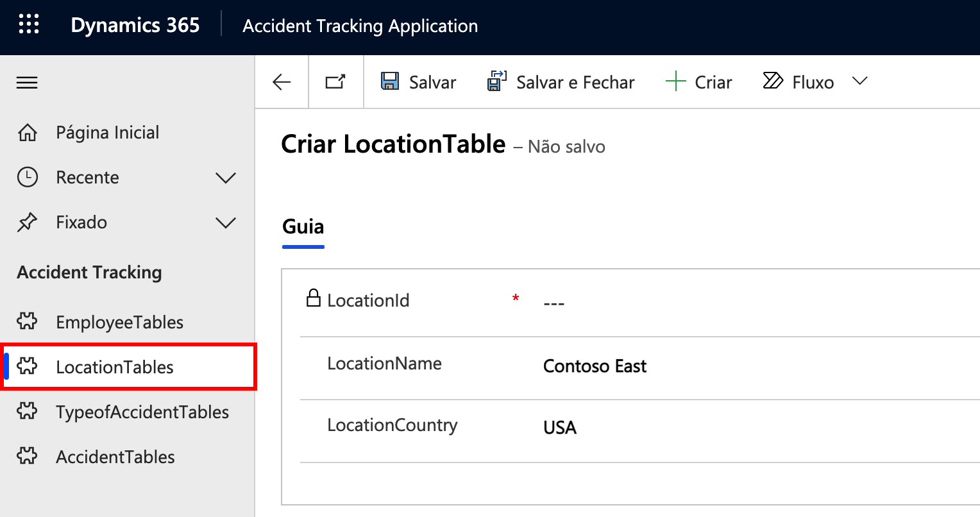Click the lock icon beside LocationId
The image size is (980, 517).
[313, 298]
